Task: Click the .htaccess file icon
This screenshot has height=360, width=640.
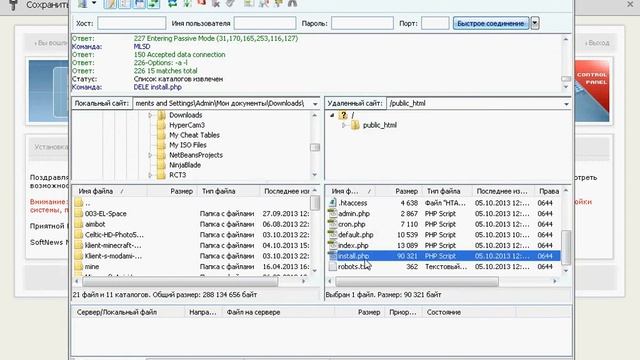Action: [x=333, y=203]
